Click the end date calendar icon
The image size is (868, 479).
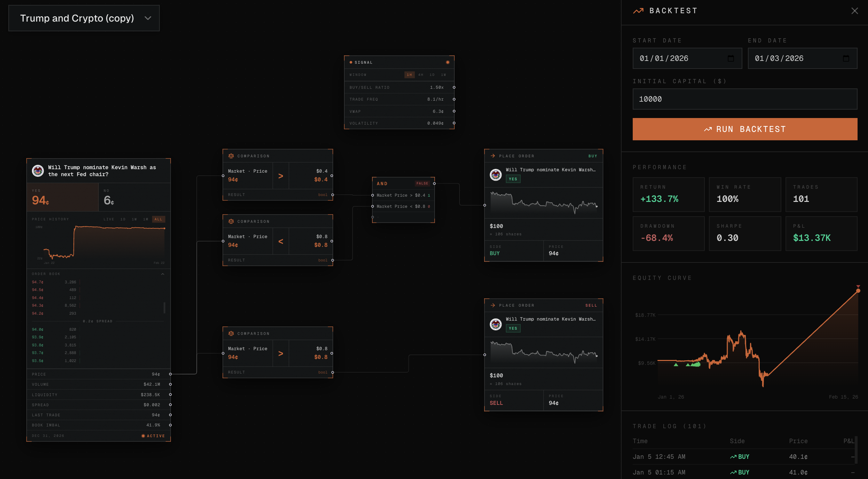[846, 58]
